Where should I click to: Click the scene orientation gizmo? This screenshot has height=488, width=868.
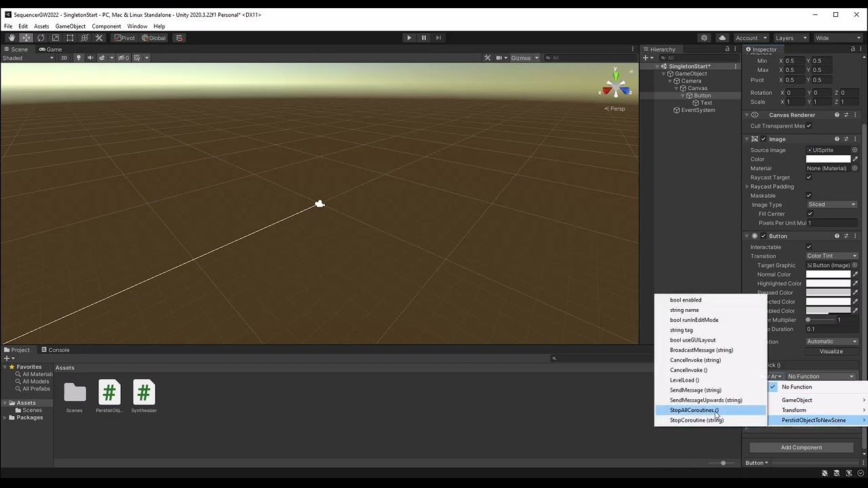coord(616,87)
